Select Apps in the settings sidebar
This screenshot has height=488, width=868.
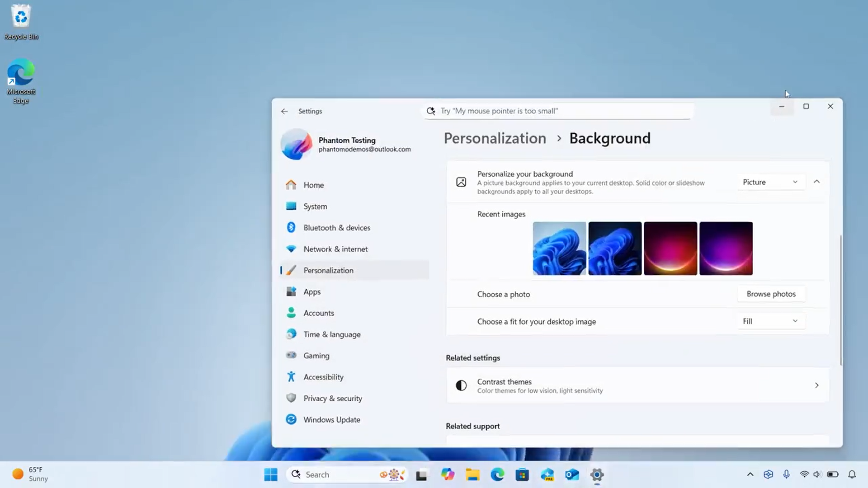click(312, 292)
